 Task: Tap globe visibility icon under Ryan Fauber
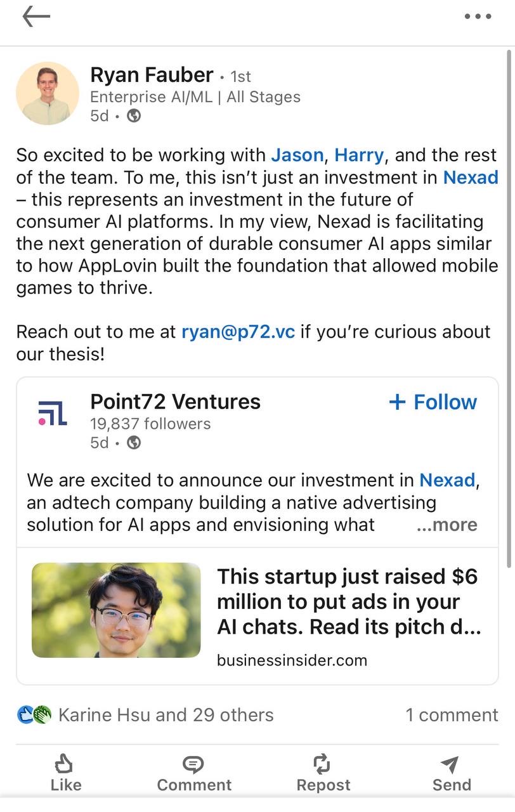(134, 116)
